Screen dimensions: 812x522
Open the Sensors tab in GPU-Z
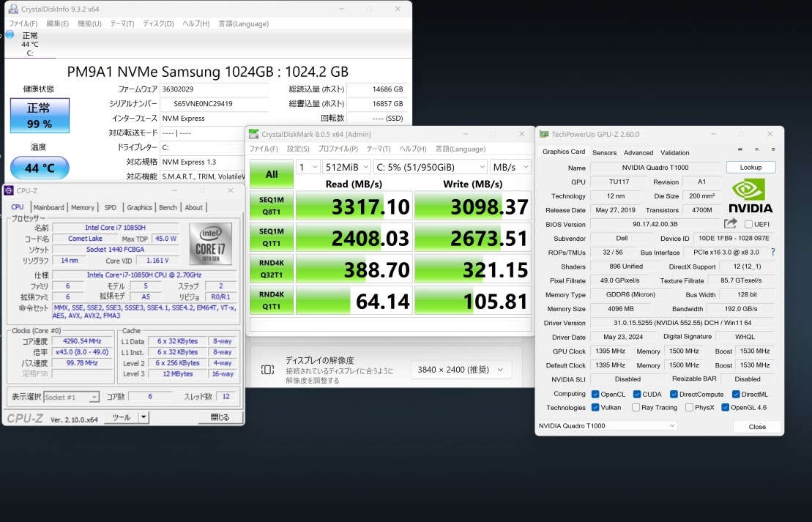[604, 153]
